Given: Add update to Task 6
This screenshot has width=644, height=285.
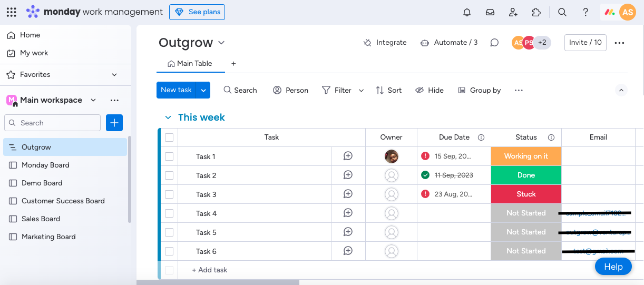Looking at the screenshot, I should pos(348,251).
